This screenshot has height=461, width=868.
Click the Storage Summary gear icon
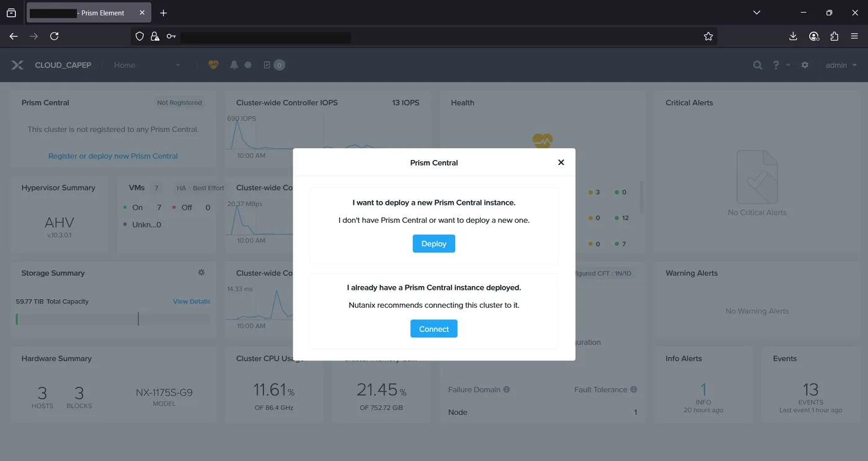(201, 272)
